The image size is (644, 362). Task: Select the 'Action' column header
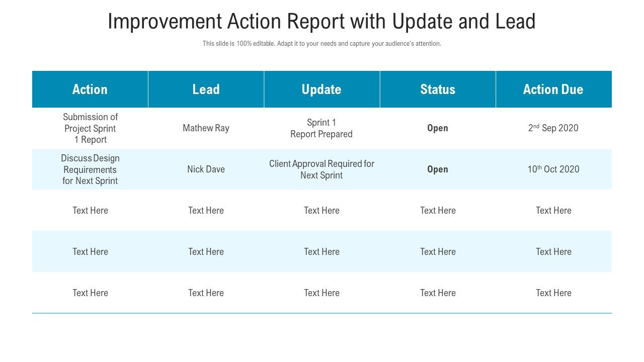90,89
